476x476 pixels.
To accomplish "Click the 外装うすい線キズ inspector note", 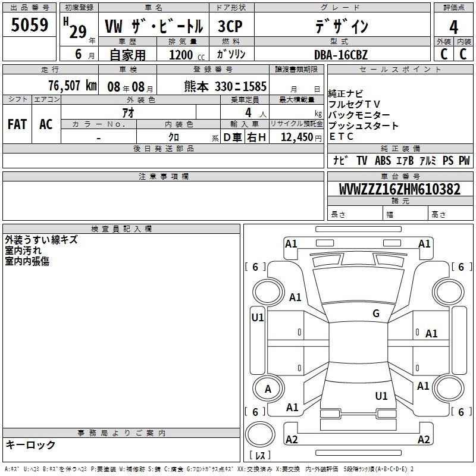I will pyautogui.click(x=41, y=240).
